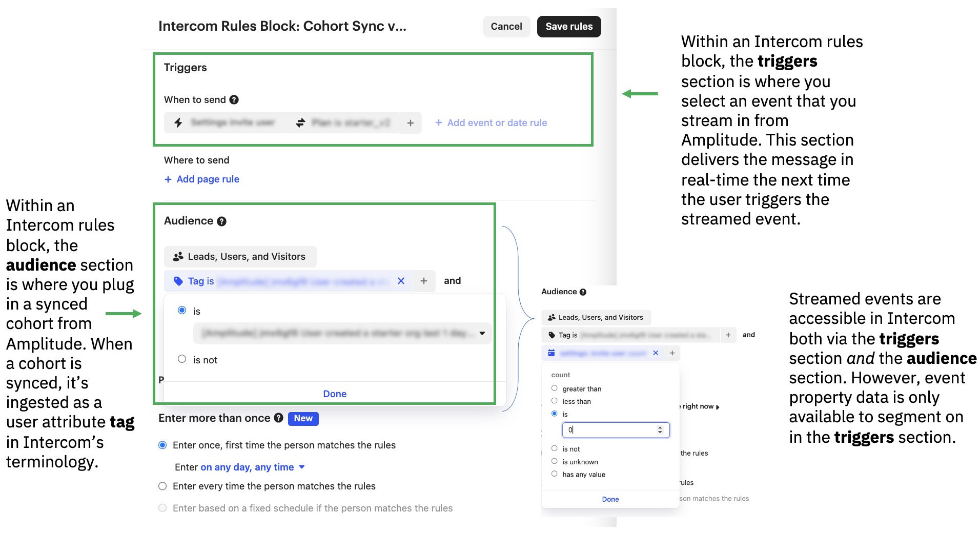Expand the 'right now' arrow
Screen dimensions: 980x533
[718, 407]
